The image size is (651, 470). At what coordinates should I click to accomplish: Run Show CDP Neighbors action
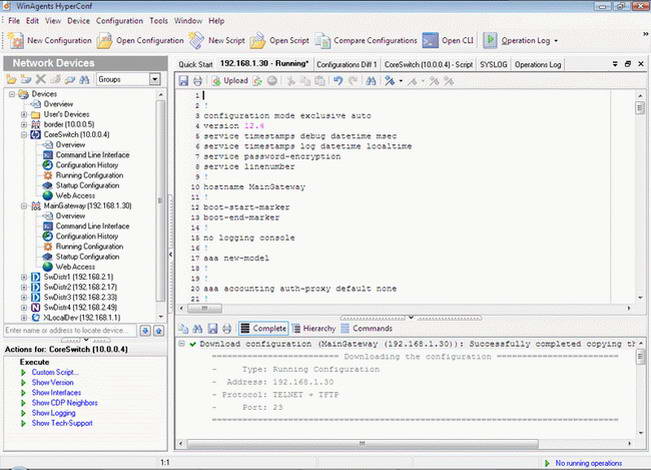(x=65, y=403)
